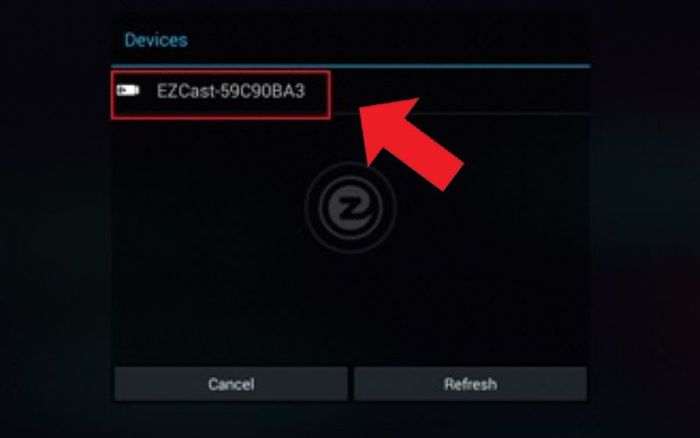Viewport: 700px width, 438px height.
Task: Click the Devices dialog title
Action: [x=156, y=40]
